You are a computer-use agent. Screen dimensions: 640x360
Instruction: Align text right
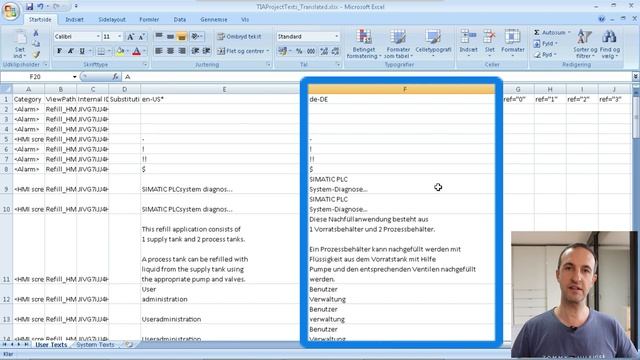click(x=182, y=51)
